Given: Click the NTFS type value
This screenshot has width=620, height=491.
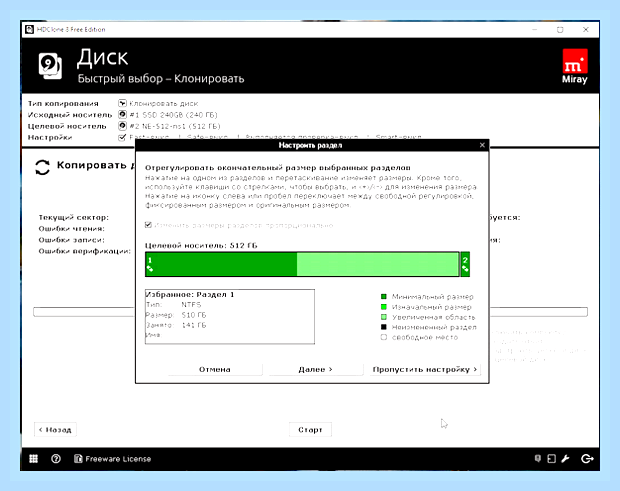Looking at the screenshot, I should click(191, 305).
